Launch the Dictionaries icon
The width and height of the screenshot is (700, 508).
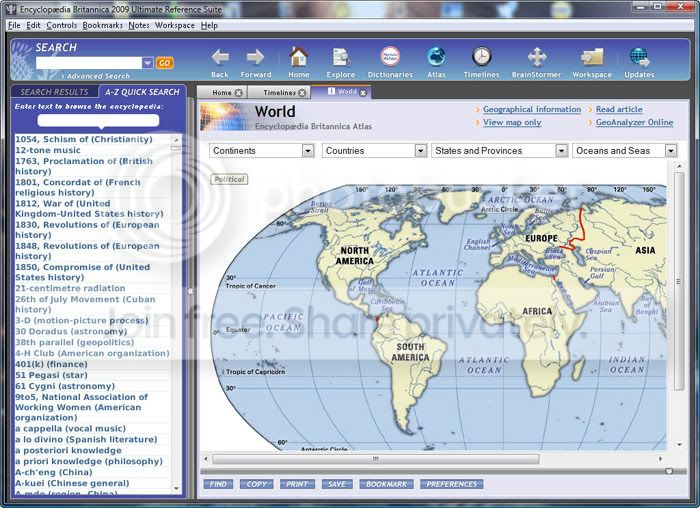(390, 57)
